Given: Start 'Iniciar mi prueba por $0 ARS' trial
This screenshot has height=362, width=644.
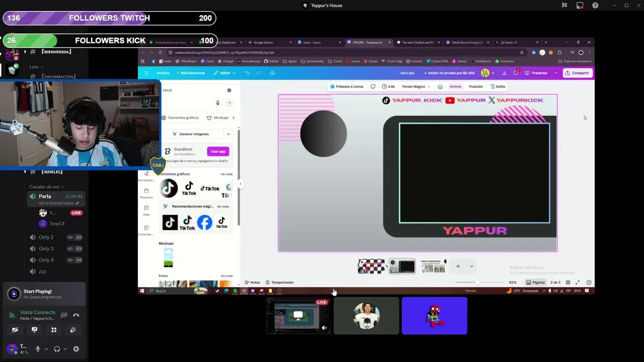Looking at the screenshot, I should tap(449, 73).
